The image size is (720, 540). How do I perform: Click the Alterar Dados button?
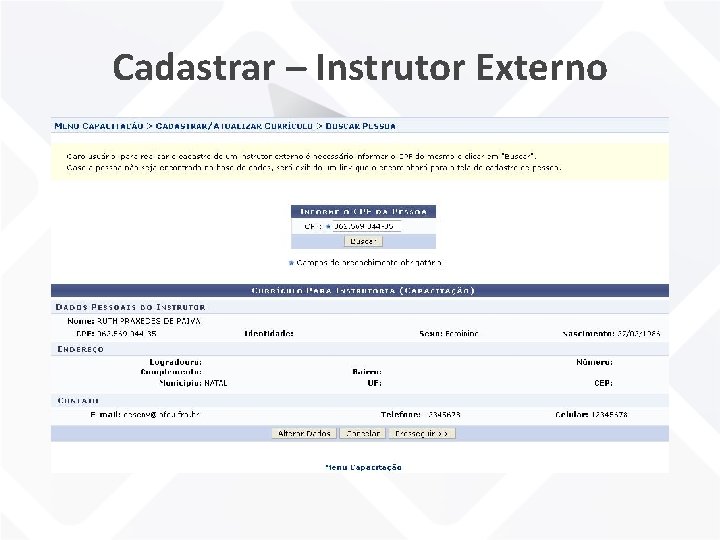pos(304,433)
